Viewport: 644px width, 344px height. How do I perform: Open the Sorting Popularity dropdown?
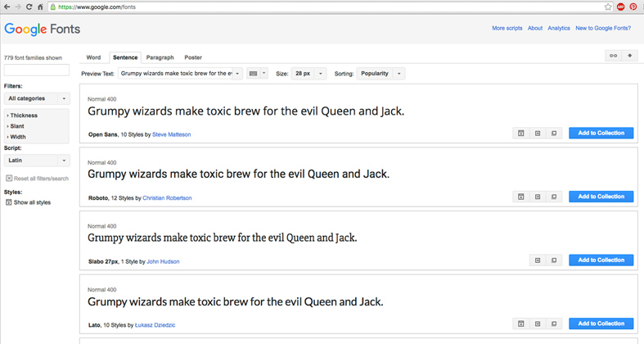[x=381, y=74]
